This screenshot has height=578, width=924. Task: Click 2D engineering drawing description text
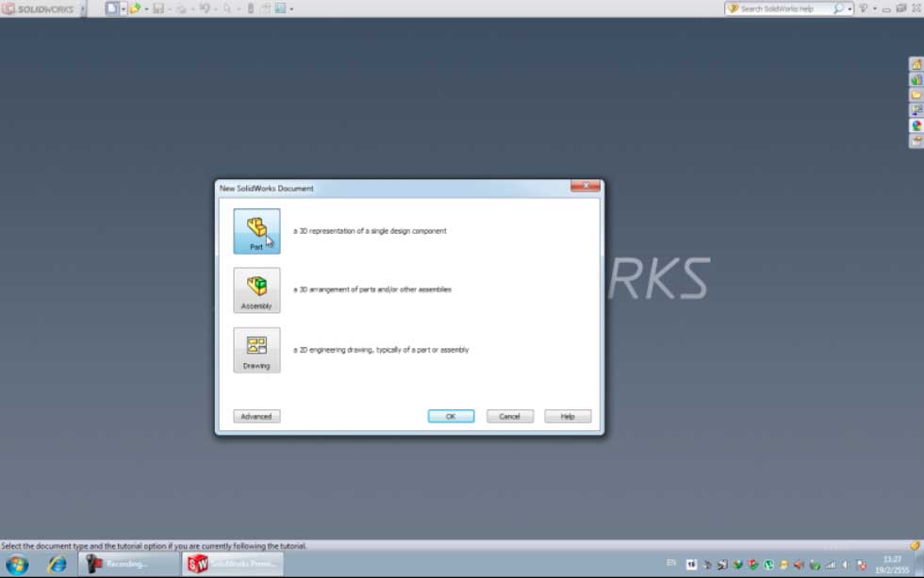click(x=381, y=350)
